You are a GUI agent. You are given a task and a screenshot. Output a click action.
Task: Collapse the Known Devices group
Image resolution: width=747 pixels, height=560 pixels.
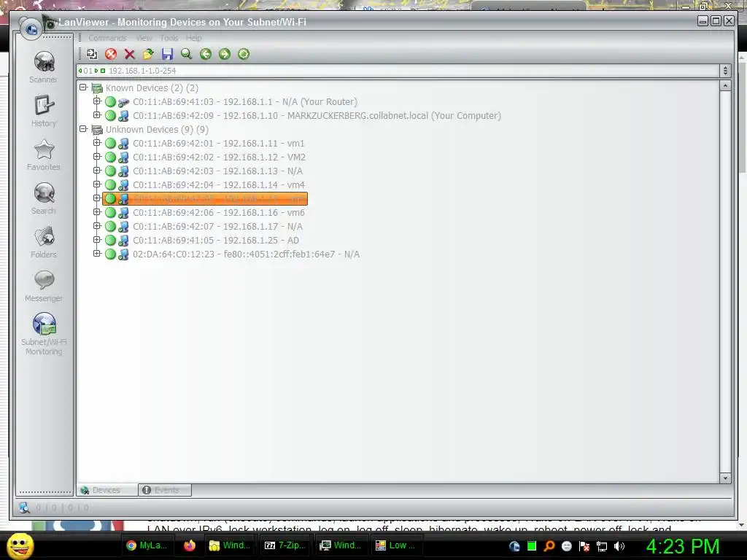tap(83, 87)
